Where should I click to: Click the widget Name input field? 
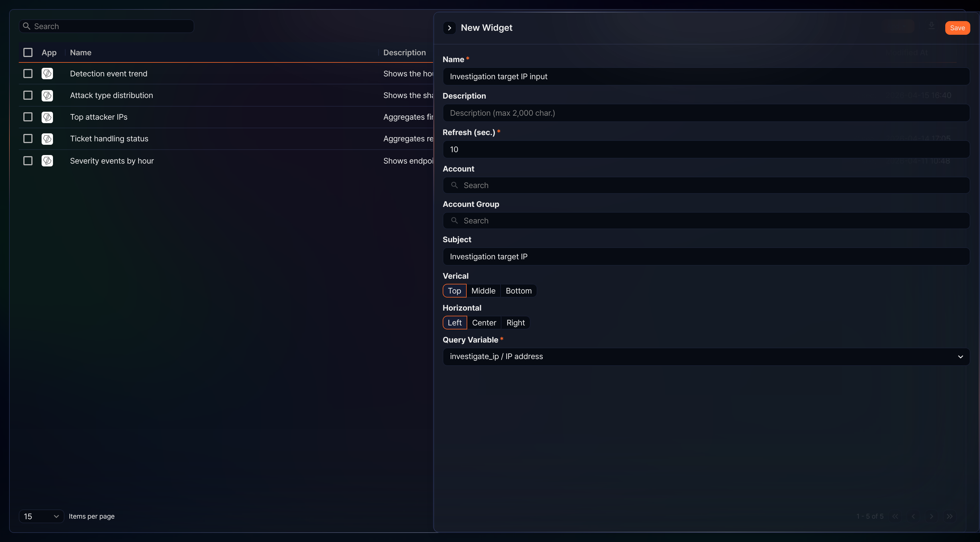(706, 76)
